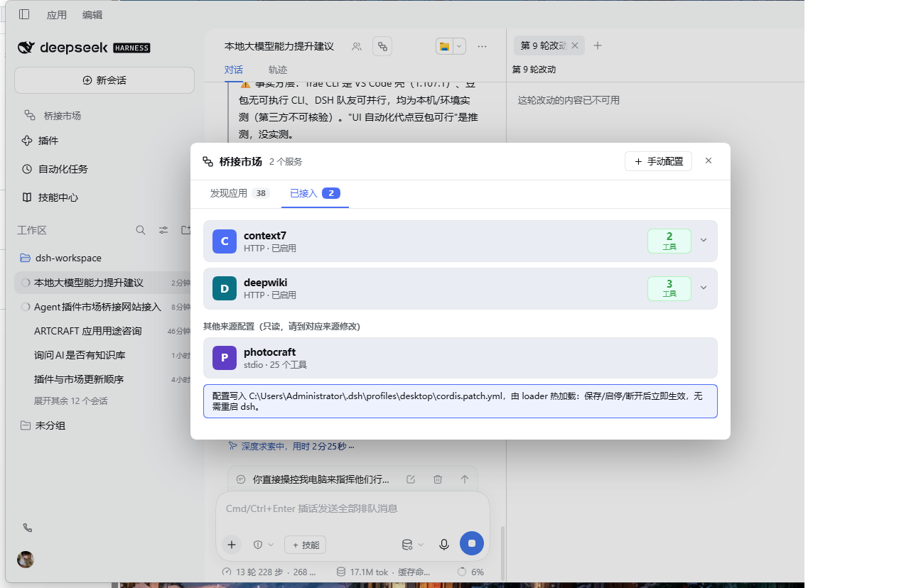Image resolution: width=921 pixels, height=588 pixels.
Task: Open the 编辑 menu
Action: click(x=92, y=14)
